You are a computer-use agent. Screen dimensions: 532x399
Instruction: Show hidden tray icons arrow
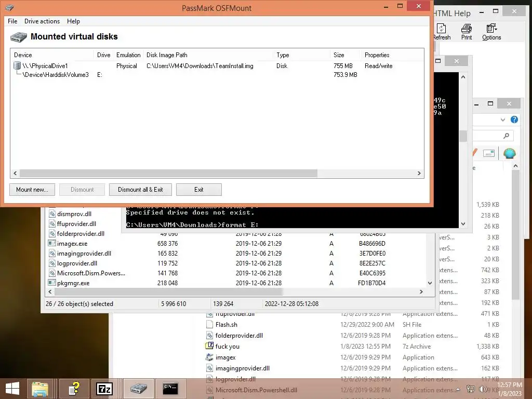pyautogui.click(x=458, y=389)
